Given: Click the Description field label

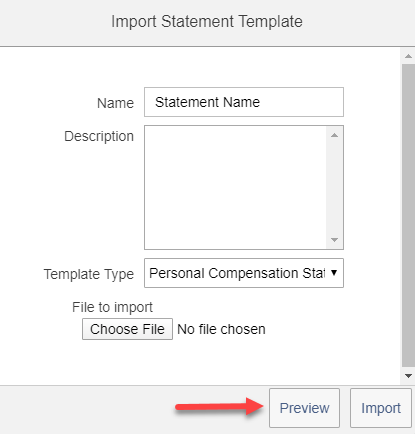Looking at the screenshot, I should pyautogui.click(x=99, y=136).
